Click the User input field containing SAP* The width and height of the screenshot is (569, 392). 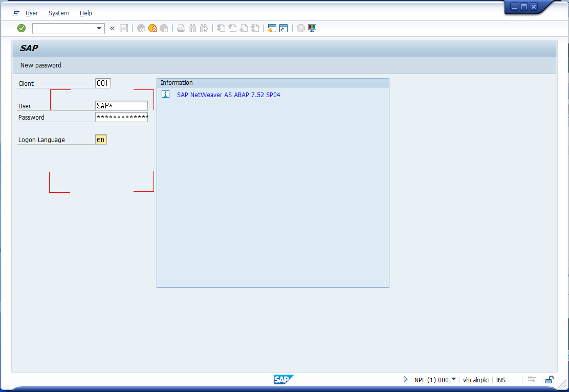[x=122, y=106]
